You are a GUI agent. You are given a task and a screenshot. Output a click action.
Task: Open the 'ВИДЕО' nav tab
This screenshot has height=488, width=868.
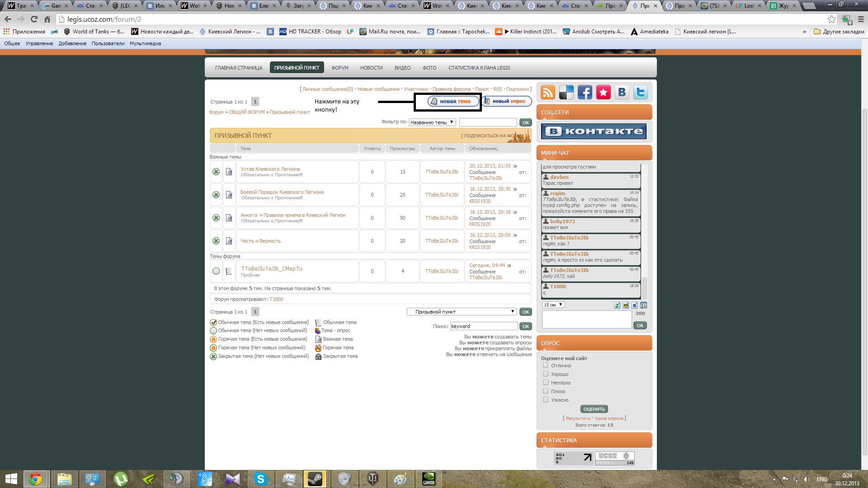(x=402, y=68)
